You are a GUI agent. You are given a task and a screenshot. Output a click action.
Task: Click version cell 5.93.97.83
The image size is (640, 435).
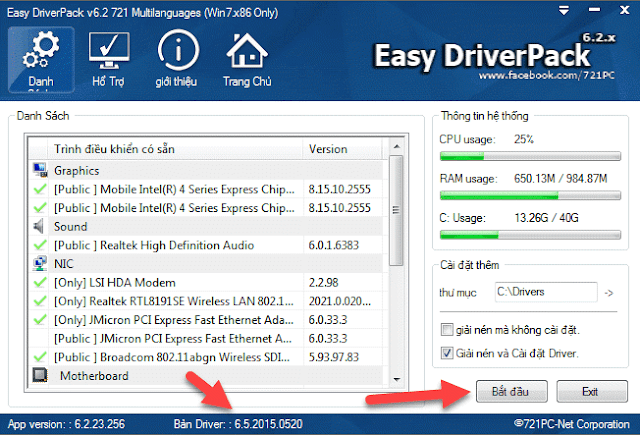pos(334,357)
